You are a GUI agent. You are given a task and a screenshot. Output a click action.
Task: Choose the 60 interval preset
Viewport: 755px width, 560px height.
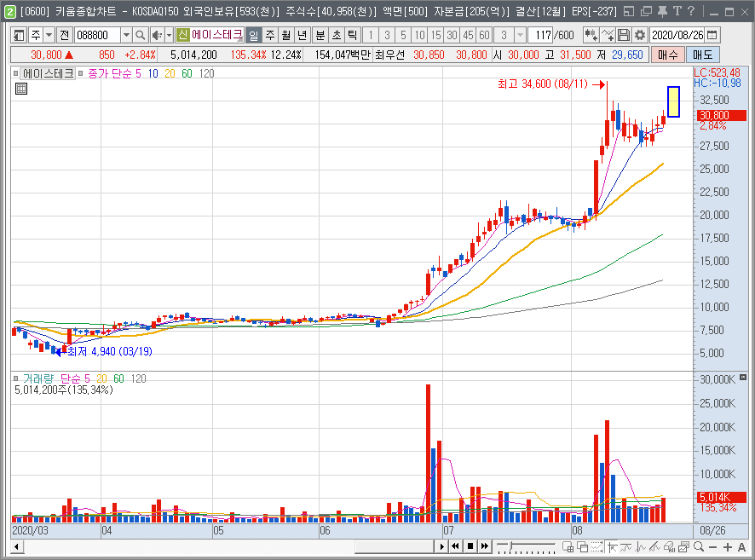point(484,35)
